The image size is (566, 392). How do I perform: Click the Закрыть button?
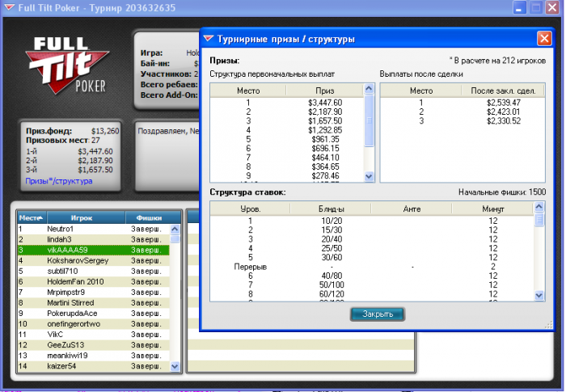coord(378,314)
